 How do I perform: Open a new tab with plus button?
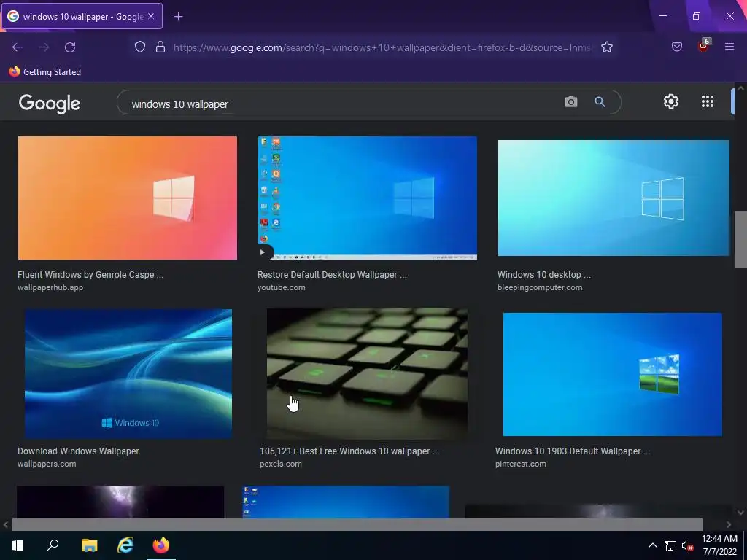tap(178, 17)
